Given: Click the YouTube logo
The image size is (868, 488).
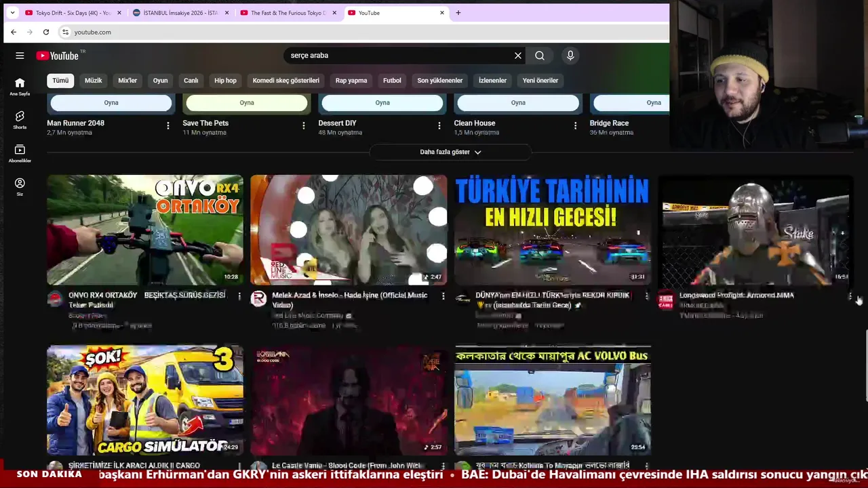Looking at the screenshot, I should [x=58, y=56].
